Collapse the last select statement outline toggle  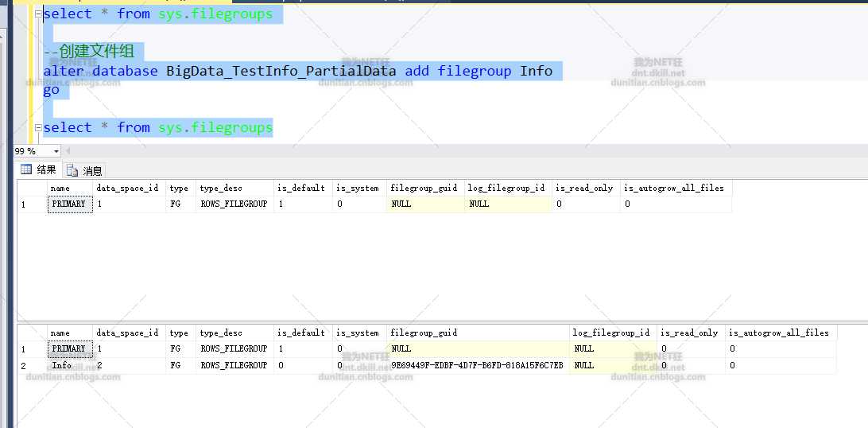(x=38, y=128)
